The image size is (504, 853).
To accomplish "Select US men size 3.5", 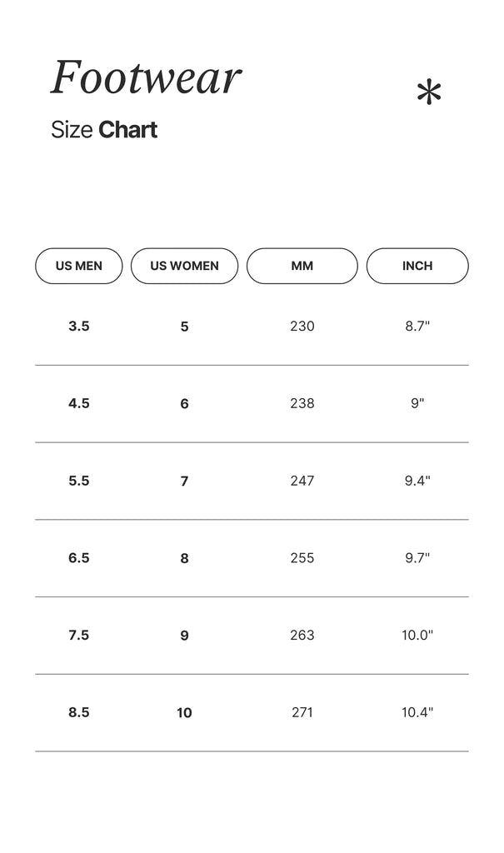I will (79, 327).
